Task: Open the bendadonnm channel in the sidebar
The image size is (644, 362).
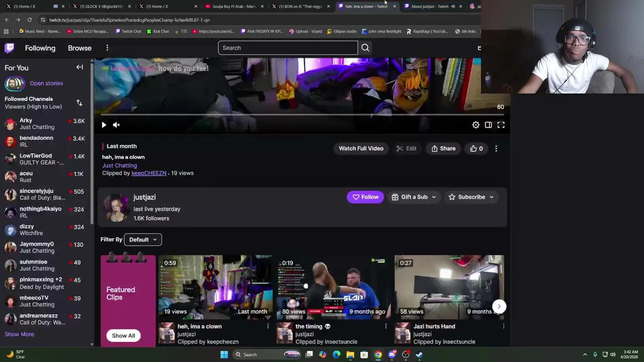Action: pos(45,141)
